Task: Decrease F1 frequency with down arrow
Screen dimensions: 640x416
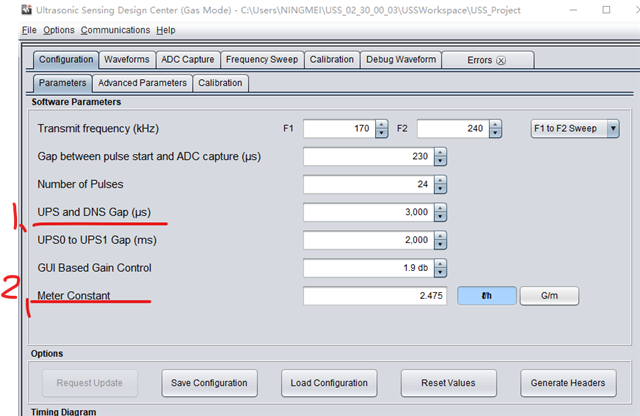Action: coord(382,133)
